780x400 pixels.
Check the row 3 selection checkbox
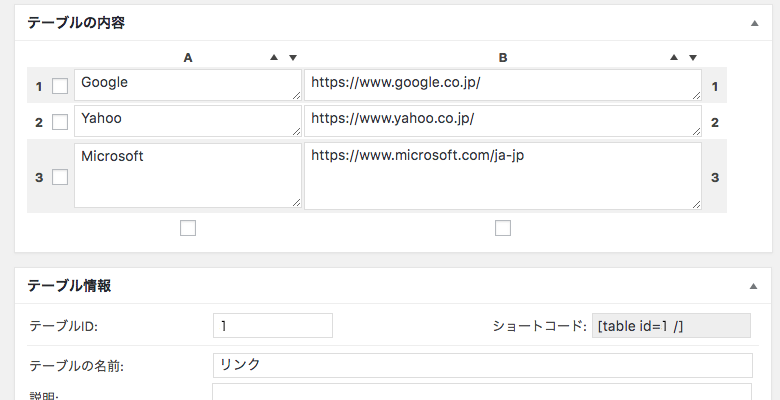click(60, 177)
